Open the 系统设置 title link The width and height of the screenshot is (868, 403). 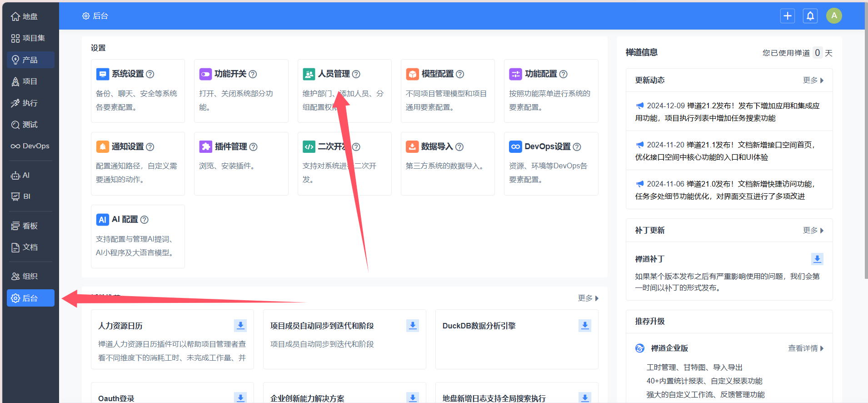pyautogui.click(x=128, y=74)
